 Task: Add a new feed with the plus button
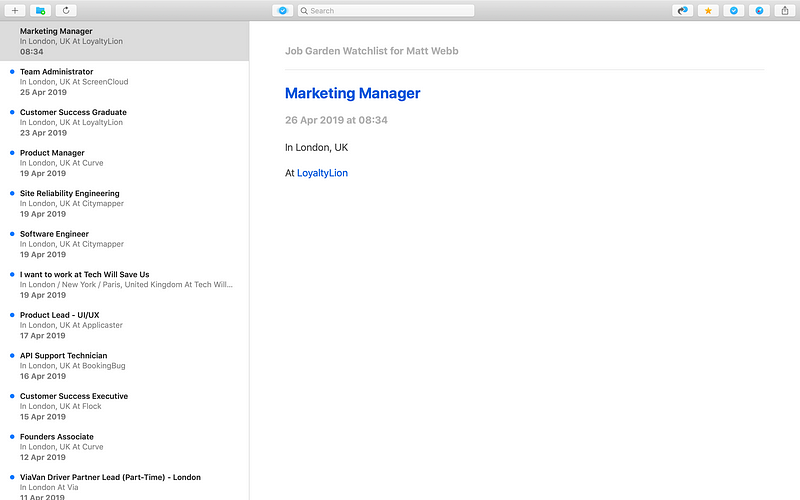point(15,10)
